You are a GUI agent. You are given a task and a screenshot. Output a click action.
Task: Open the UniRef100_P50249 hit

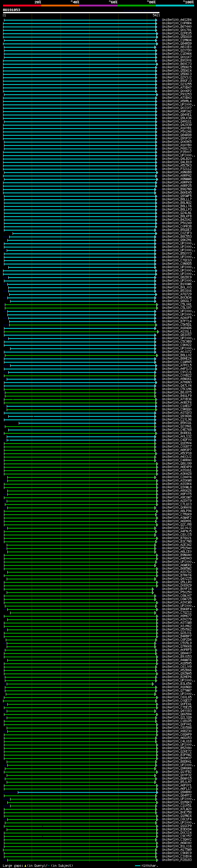tap(176, 223)
